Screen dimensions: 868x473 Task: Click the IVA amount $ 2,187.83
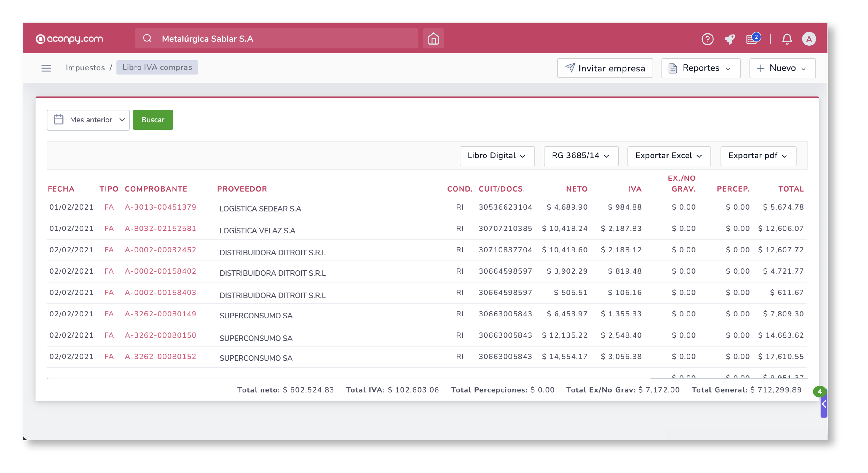pyautogui.click(x=621, y=228)
